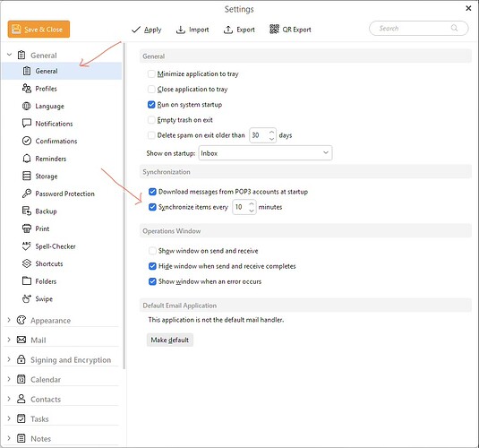
Task: Uncheck Run on system startup
Action: point(151,105)
